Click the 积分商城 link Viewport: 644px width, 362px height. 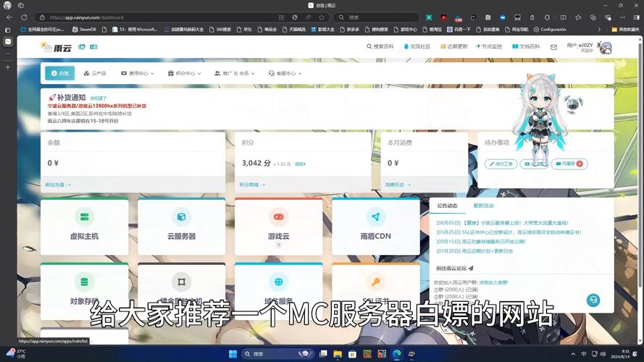[x=252, y=185]
